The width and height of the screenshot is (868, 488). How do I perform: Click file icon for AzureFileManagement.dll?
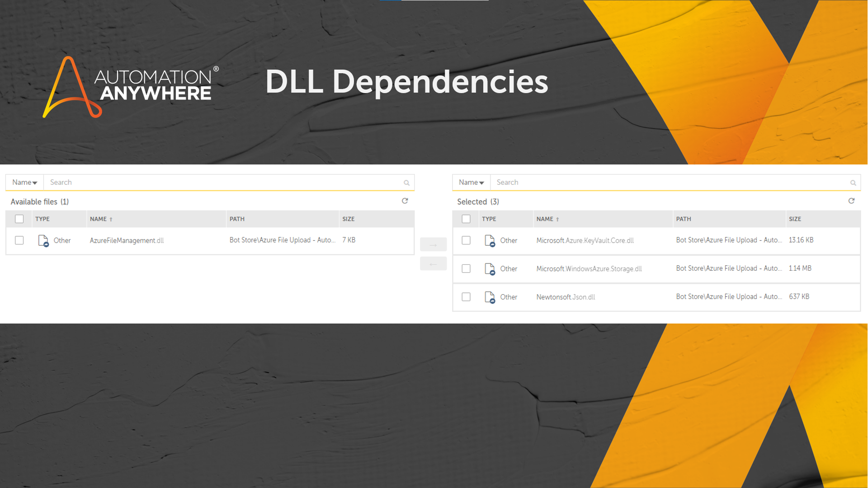click(43, 240)
